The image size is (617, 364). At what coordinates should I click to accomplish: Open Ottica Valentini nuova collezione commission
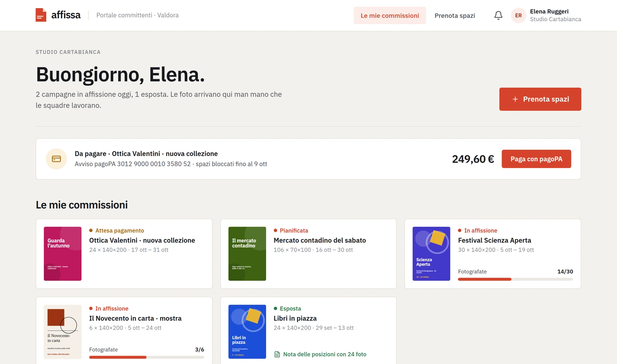(x=142, y=240)
